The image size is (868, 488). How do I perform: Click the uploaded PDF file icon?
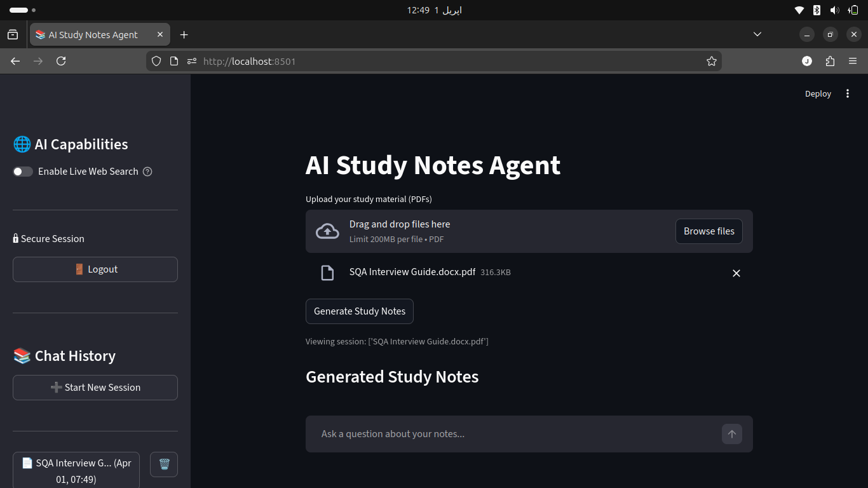click(327, 273)
